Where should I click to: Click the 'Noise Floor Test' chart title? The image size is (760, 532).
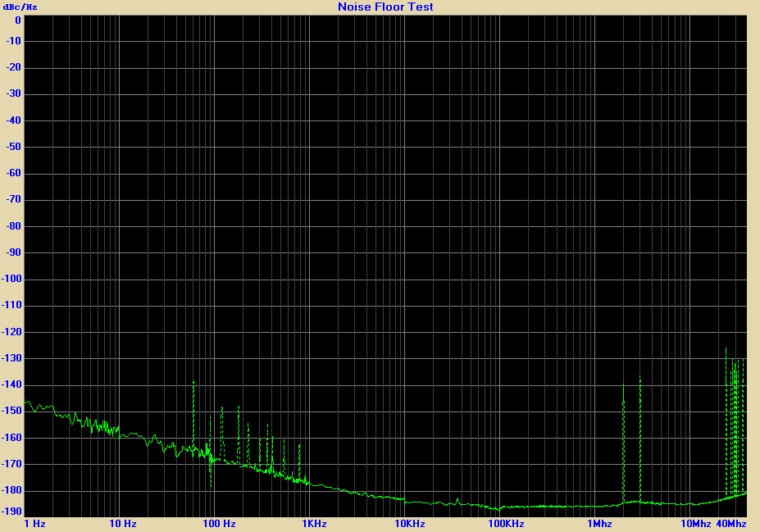pyautogui.click(x=385, y=7)
